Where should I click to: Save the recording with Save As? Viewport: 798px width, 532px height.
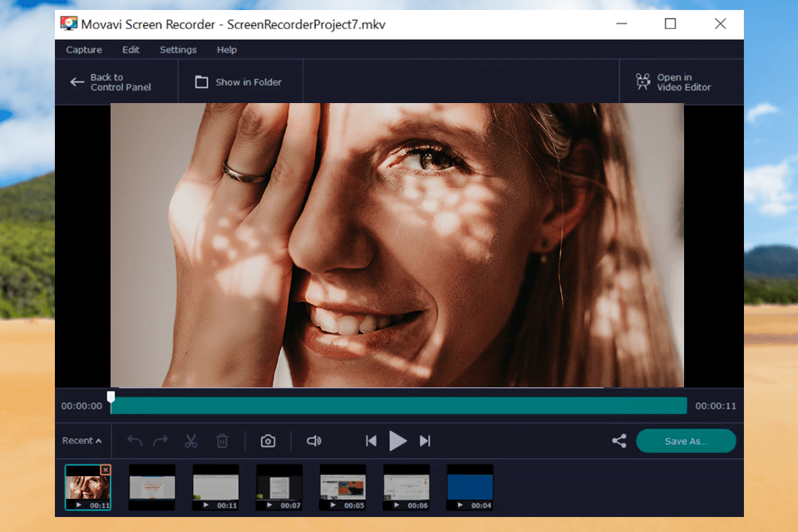[x=686, y=441]
